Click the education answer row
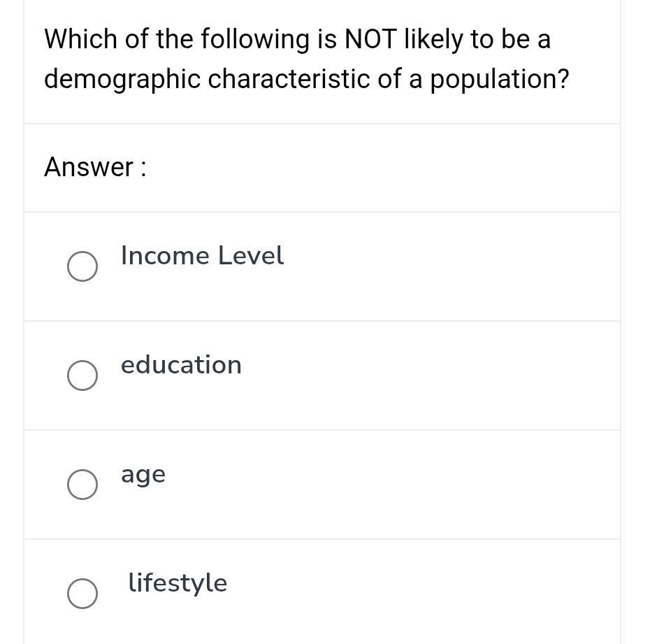Viewport: 657px width, 644px height. [x=322, y=375]
